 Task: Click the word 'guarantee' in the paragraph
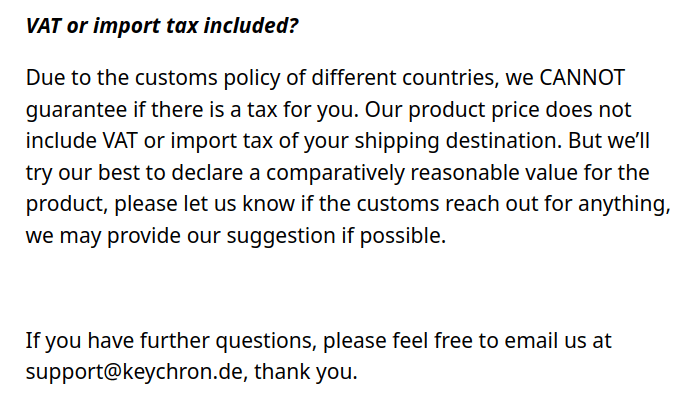(76, 110)
